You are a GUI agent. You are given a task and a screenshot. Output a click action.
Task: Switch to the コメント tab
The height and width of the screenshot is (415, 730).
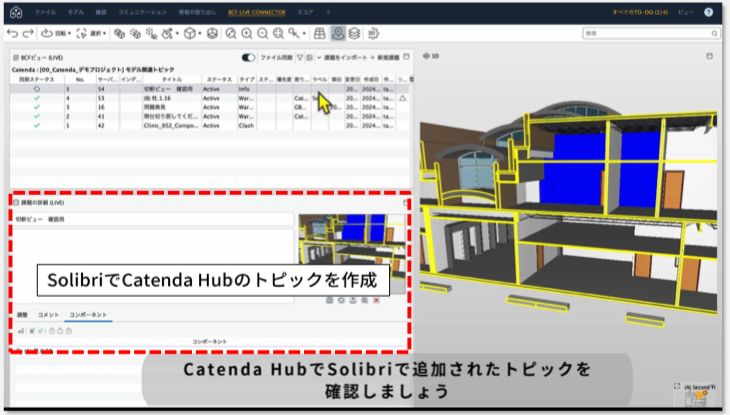point(48,315)
